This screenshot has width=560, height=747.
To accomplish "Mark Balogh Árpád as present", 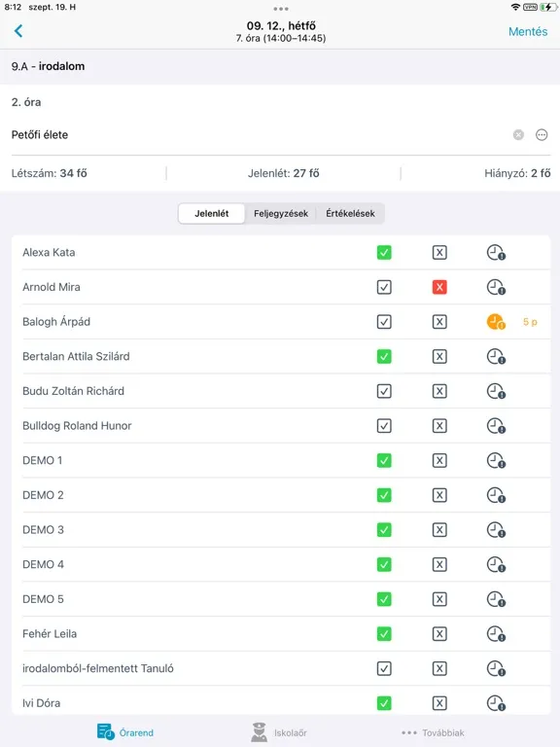I will [384, 322].
